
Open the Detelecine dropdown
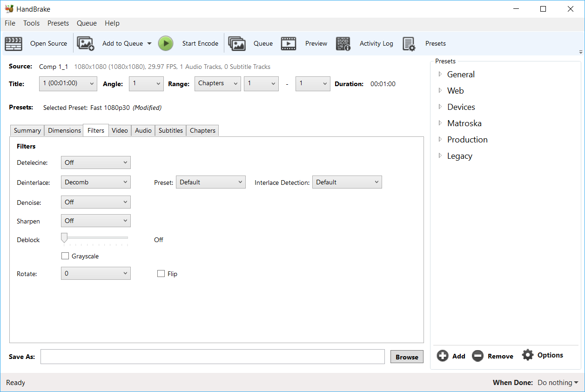[96, 162]
